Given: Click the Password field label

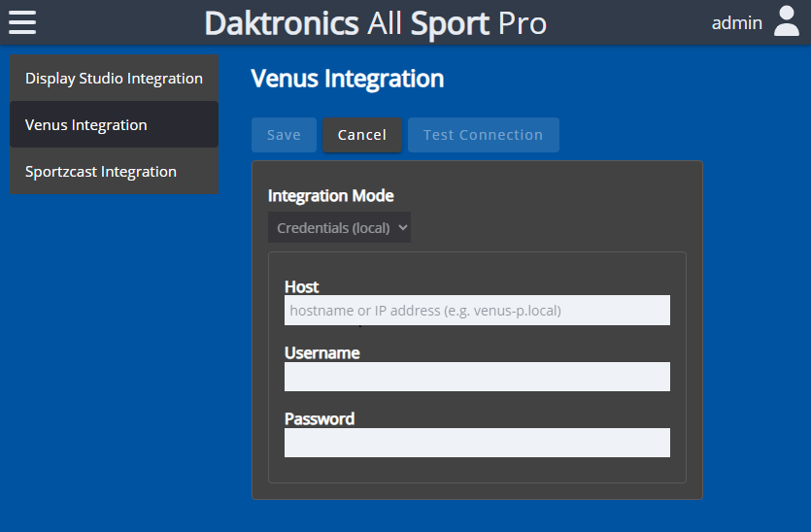Looking at the screenshot, I should point(320,418).
